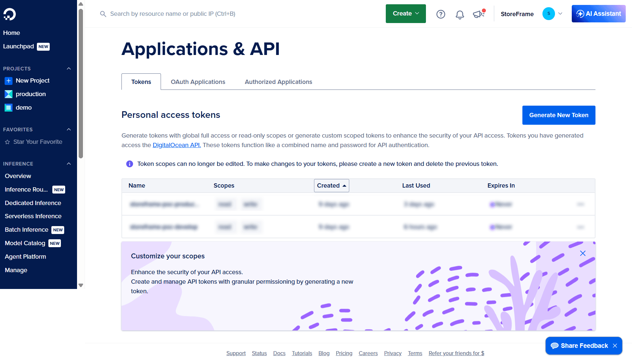Switch to the OAuth Applications tab
The width and height of the screenshot is (632, 364).
tap(198, 82)
